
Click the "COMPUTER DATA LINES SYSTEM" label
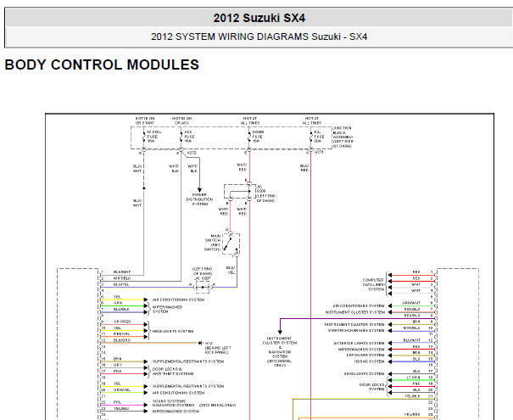point(373,285)
